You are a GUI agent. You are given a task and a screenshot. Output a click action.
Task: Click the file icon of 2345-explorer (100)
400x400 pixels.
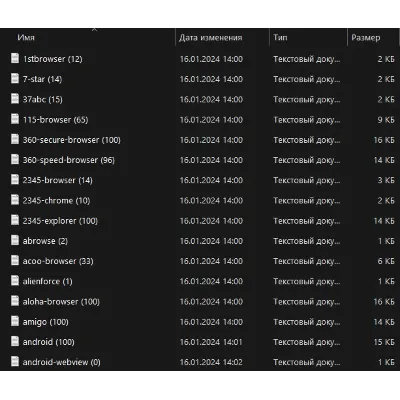(x=15, y=220)
